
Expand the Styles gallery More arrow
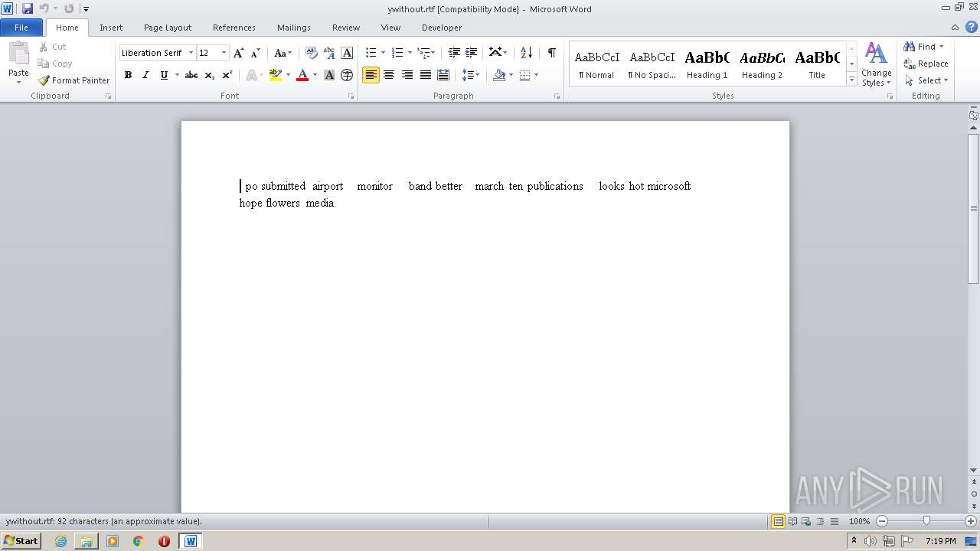coord(851,80)
